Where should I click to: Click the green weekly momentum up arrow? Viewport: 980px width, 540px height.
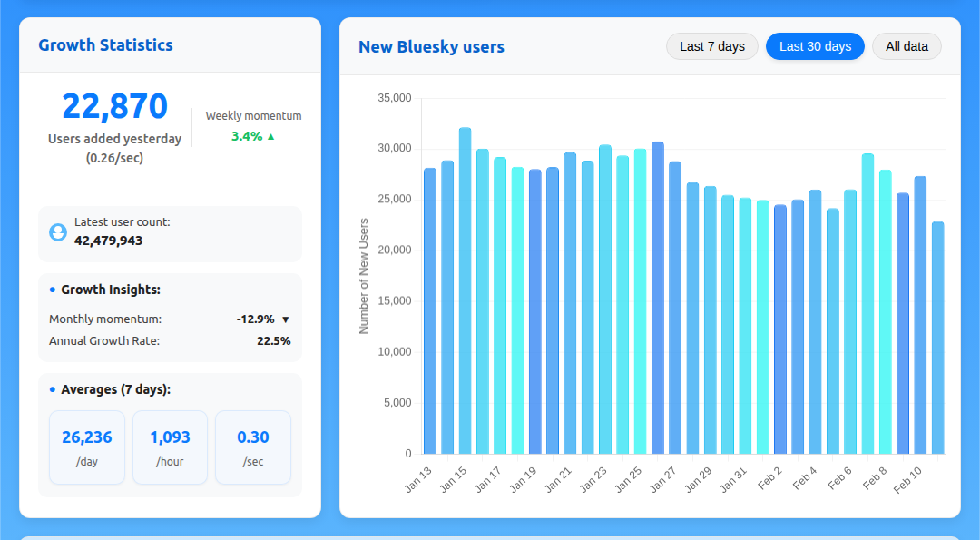click(x=270, y=137)
